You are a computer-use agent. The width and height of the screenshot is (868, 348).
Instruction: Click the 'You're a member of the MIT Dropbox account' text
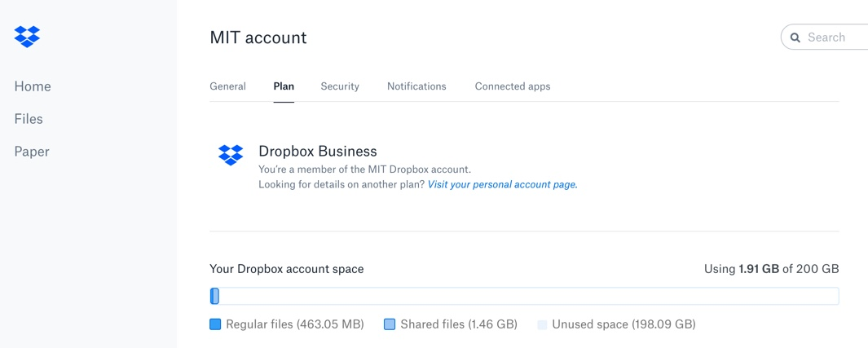click(365, 170)
